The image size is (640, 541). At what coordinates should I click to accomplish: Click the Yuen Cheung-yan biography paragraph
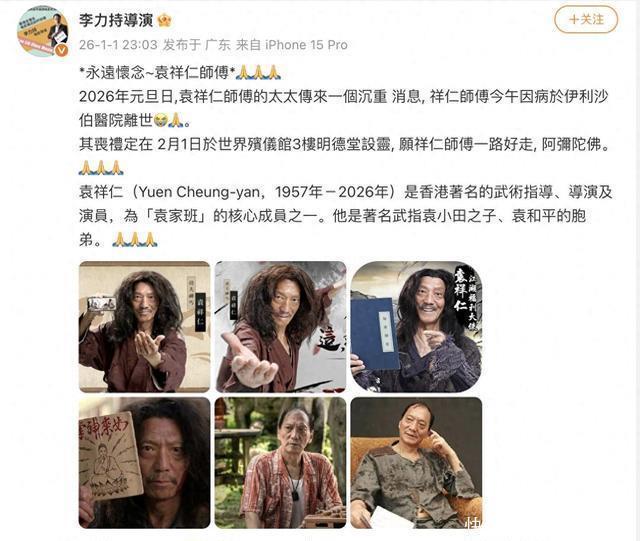(x=346, y=216)
